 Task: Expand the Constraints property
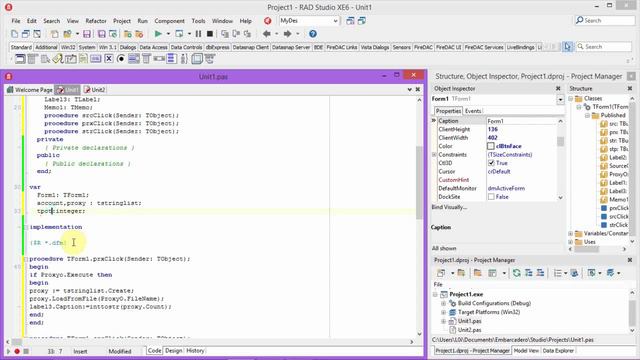434,155
